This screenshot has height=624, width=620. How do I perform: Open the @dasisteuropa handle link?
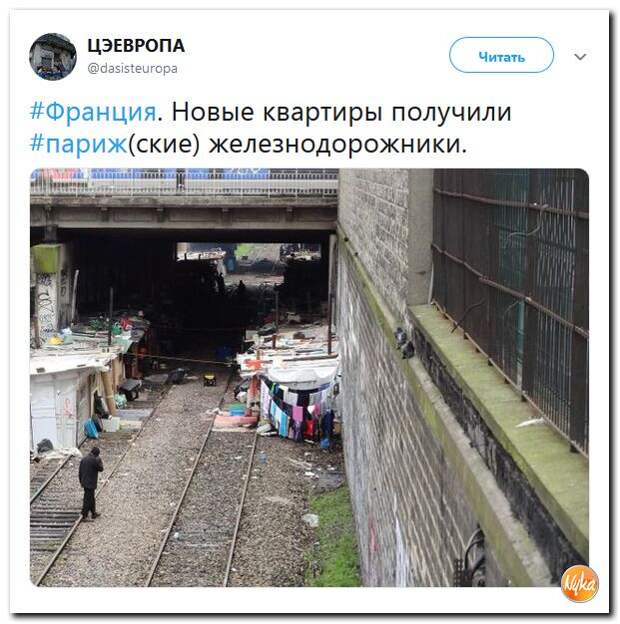click(133, 68)
